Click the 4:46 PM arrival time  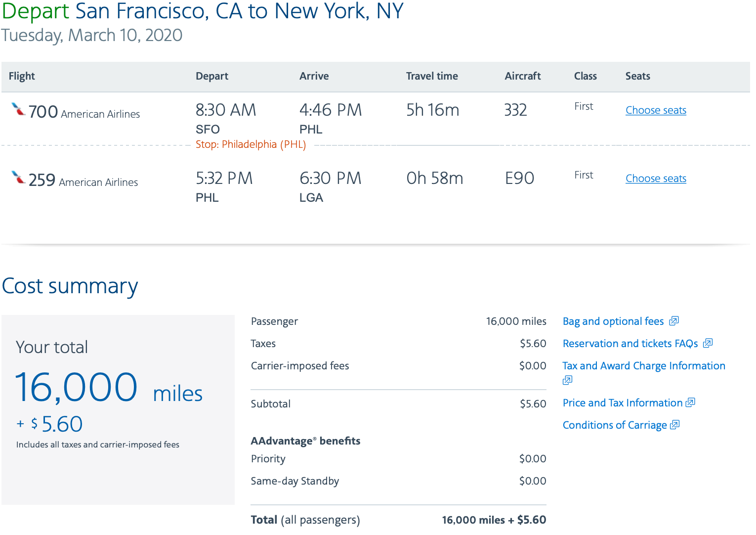[331, 110]
